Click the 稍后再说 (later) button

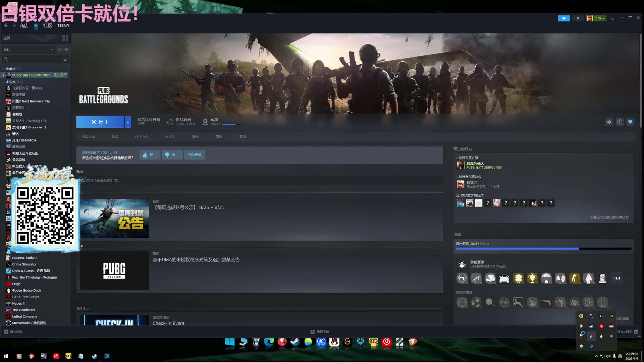click(195, 155)
